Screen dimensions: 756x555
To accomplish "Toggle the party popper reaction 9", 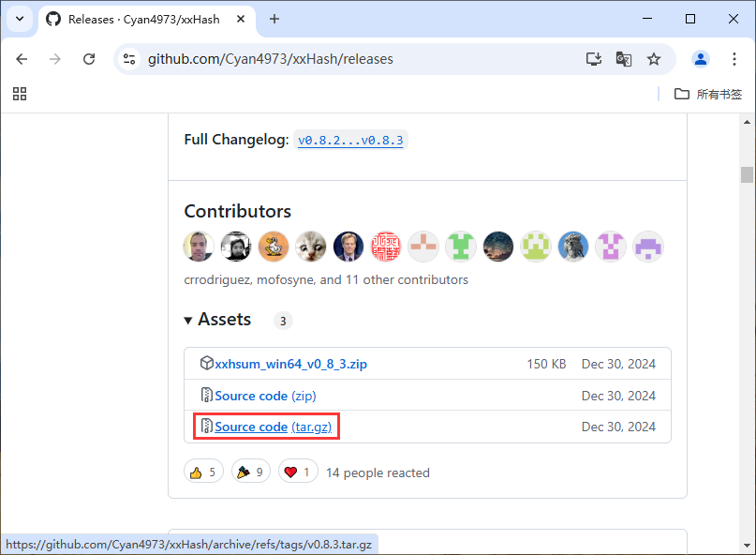I will pyautogui.click(x=250, y=472).
